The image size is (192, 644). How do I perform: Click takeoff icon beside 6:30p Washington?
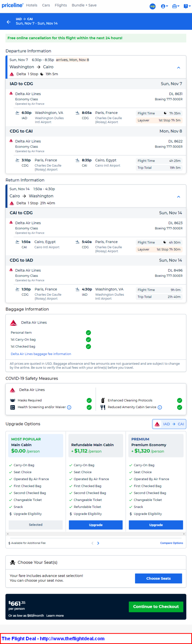pyautogui.click(x=17, y=113)
